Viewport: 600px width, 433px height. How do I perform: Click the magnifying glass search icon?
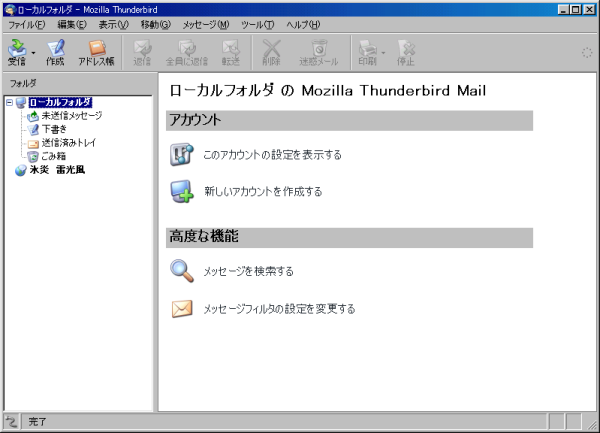[x=182, y=271]
